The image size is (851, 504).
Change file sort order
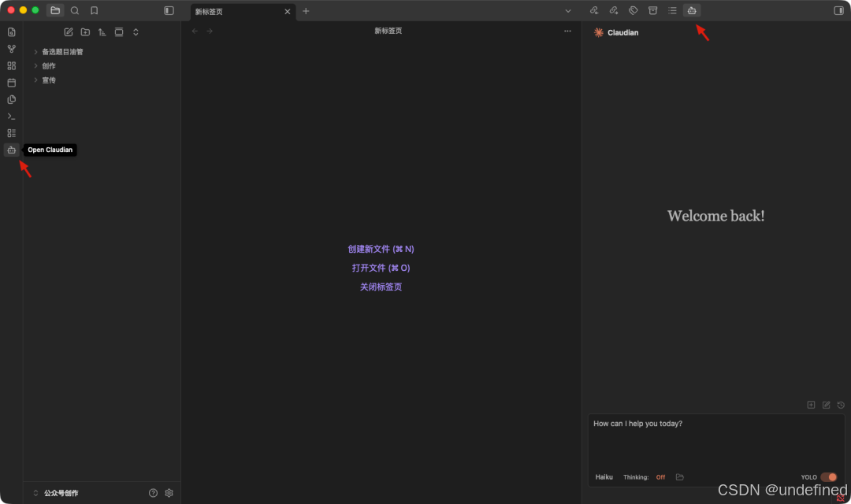[102, 32]
